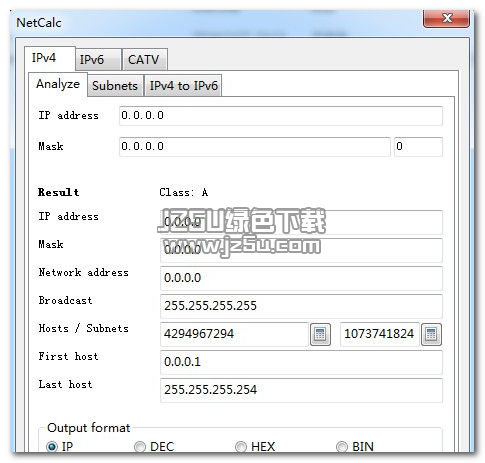Close the NetCalc window
This screenshot has width=485, height=463.
(x=446, y=18)
